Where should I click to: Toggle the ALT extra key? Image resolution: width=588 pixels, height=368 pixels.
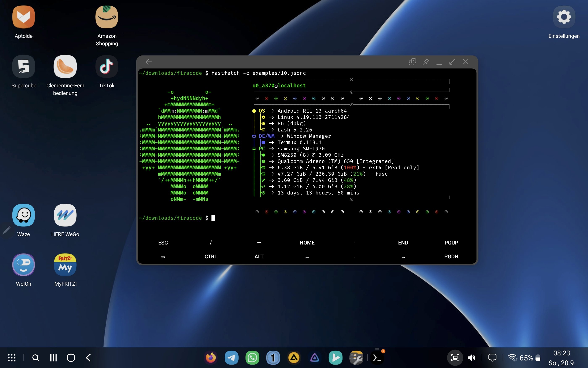tap(259, 256)
